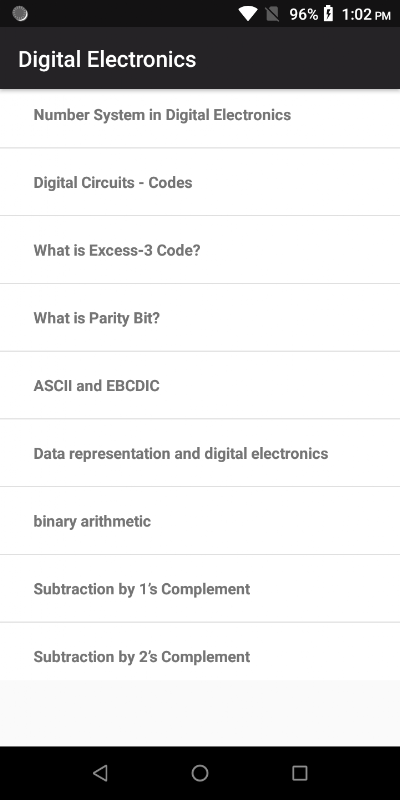
Task: Tap the 96% battery percentage text
Action: coord(304,14)
